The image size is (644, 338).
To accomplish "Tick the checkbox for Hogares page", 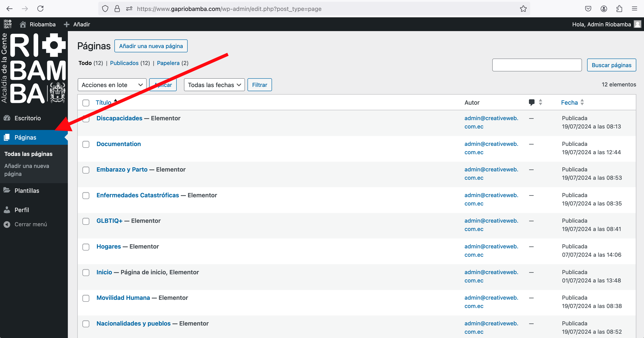I will 86,247.
